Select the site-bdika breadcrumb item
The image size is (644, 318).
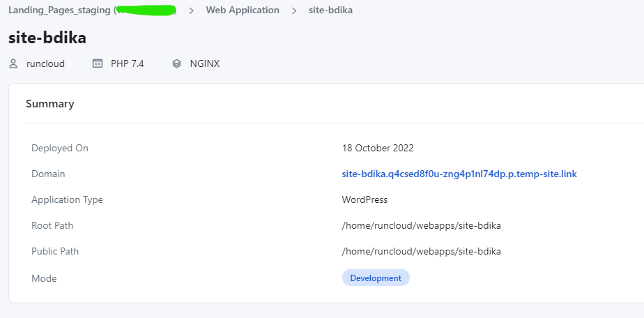[330, 10]
